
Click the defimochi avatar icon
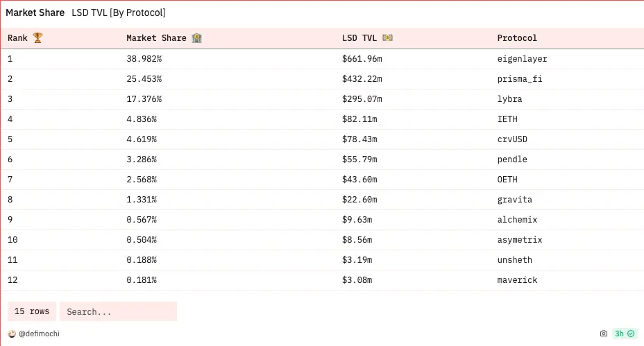[x=12, y=334]
